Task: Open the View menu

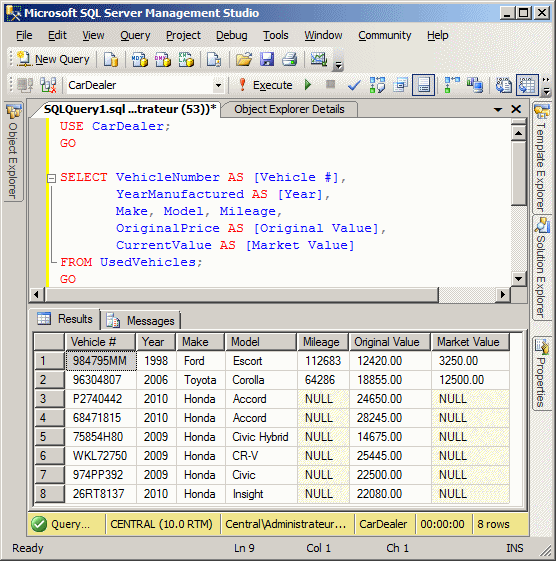Action: (93, 35)
